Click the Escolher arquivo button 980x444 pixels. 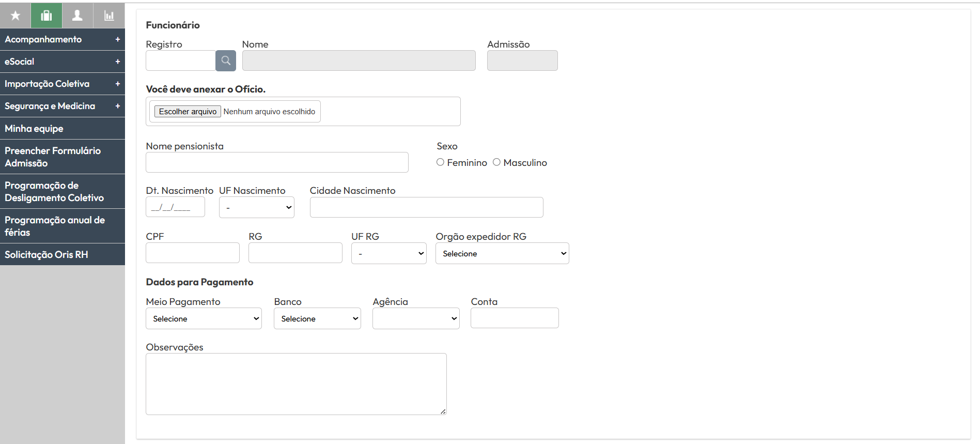pyautogui.click(x=188, y=112)
